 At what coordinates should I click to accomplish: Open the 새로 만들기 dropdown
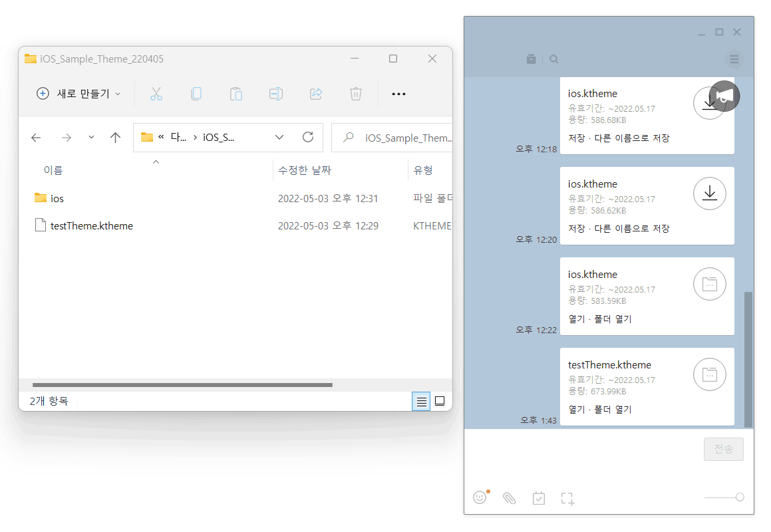[x=78, y=93]
